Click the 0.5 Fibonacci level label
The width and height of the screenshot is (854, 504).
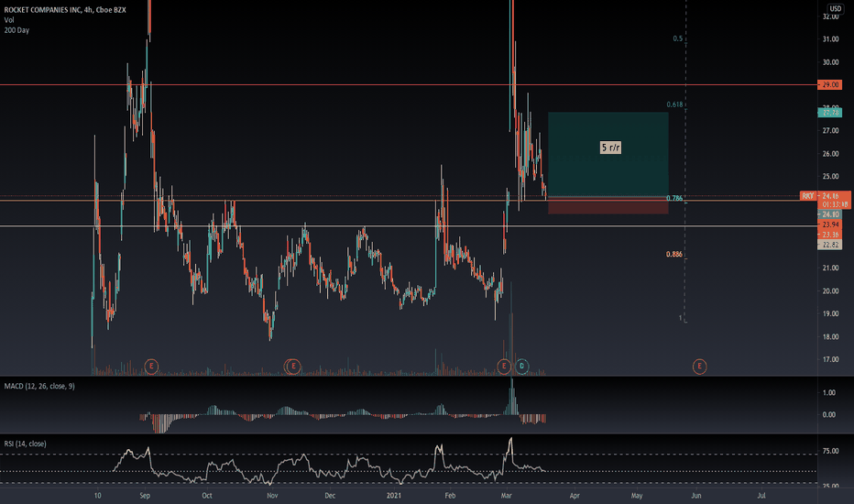pyautogui.click(x=677, y=38)
